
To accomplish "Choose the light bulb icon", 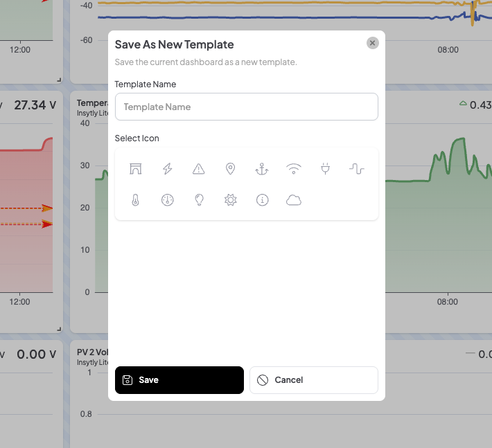I will [x=199, y=200].
